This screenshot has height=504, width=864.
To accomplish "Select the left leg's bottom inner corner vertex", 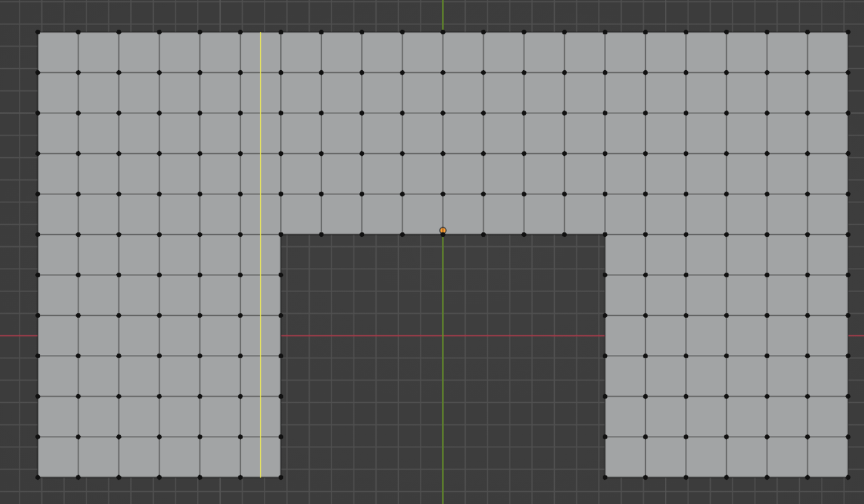I will [281, 477].
